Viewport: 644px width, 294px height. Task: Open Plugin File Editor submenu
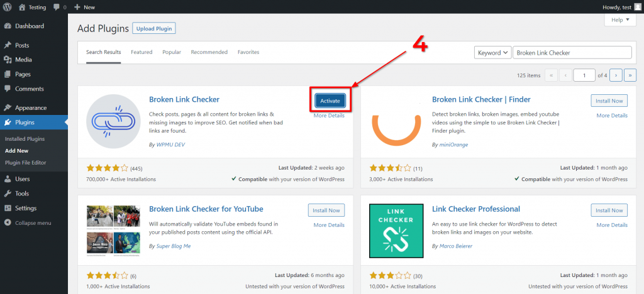click(25, 163)
